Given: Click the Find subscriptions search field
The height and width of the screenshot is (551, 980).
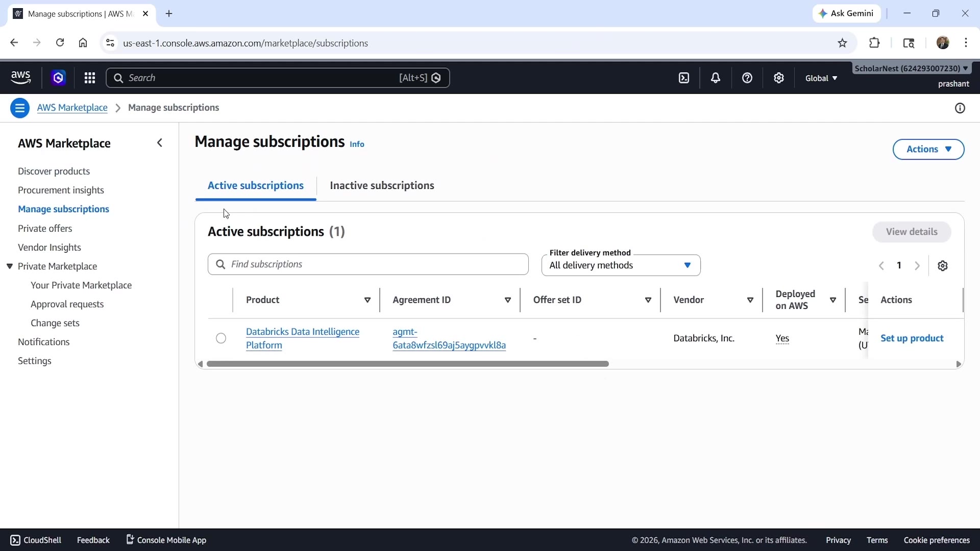Looking at the screenshot, I should 368,264.
